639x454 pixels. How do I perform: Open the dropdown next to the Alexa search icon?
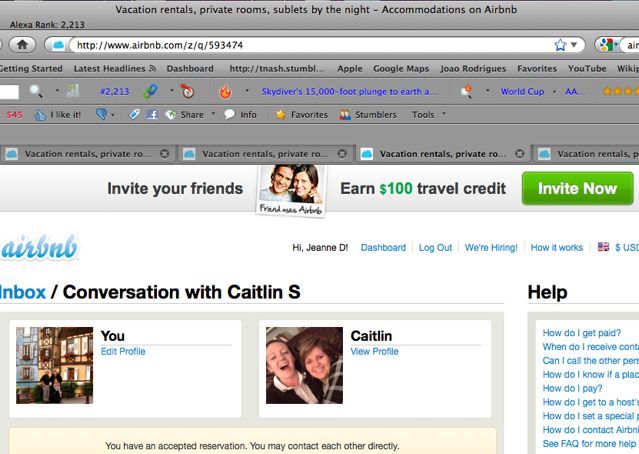(x=57, y=90)
